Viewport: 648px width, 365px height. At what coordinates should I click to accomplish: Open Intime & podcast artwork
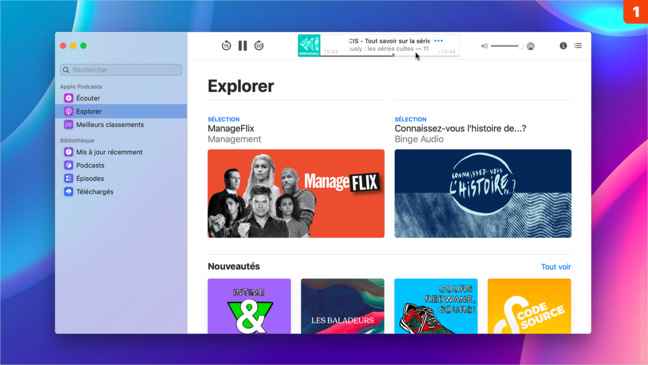pos(249,306)
